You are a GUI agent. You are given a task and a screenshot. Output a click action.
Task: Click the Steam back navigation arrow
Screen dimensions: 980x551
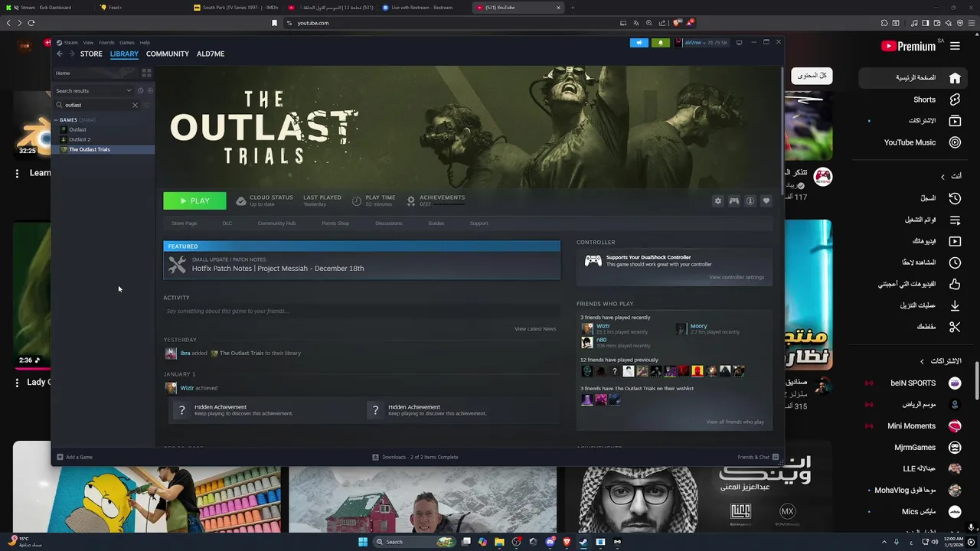[x=60, y=54]
